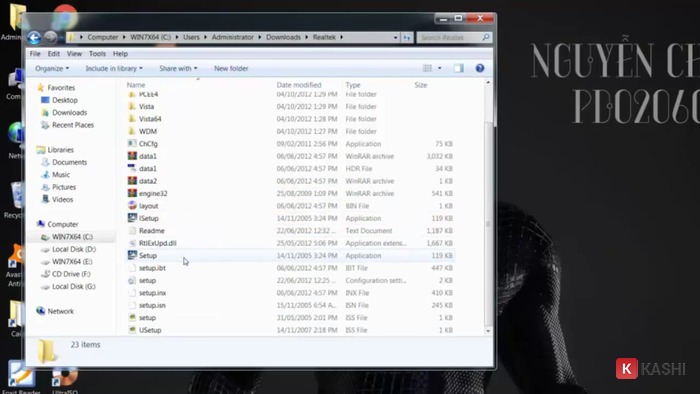
Task: Open the view options dropdown arrow
Action: tap(440, 68)
